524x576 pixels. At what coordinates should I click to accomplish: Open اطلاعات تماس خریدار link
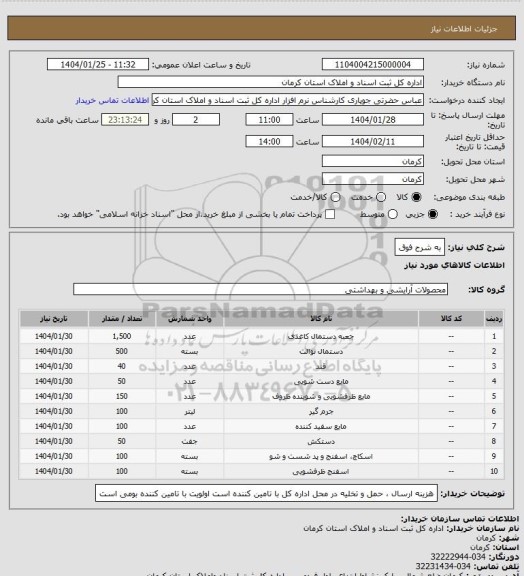point(112,100)
